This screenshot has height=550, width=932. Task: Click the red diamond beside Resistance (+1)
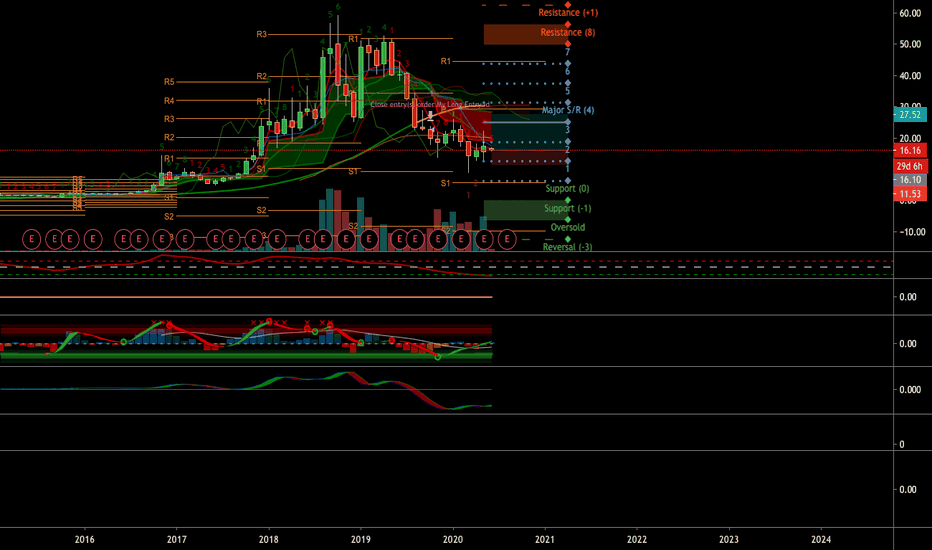pos(568,5)
